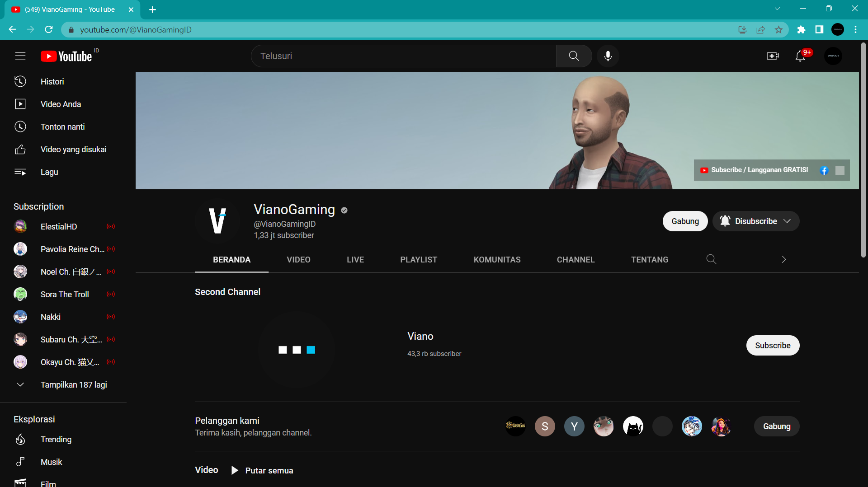Screen dimensions: 868x487
Task: Open Video Anda in the sidebar
Action: pyautogui.click(x=63, y=104)
